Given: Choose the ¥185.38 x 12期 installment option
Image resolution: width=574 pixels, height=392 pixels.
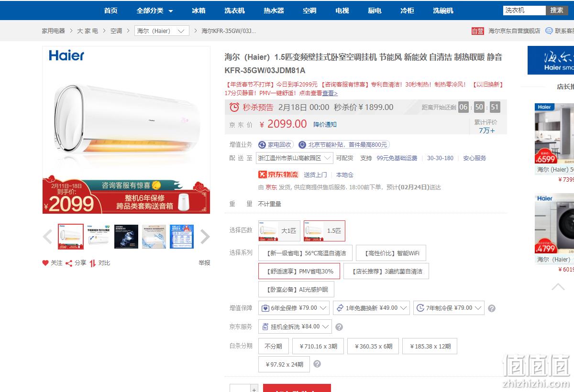Looking at the screenshot, I should pos(430,346).
